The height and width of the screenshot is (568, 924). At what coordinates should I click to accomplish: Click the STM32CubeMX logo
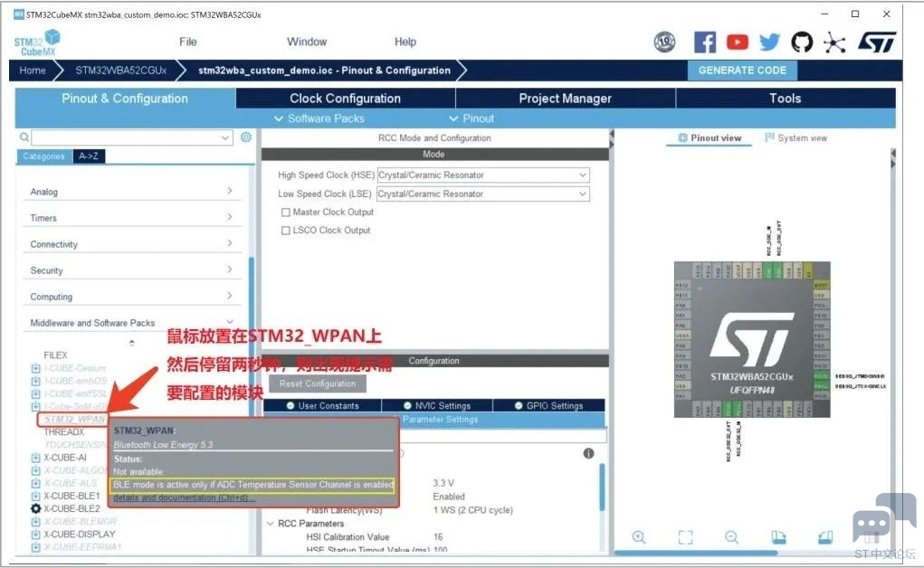[x=37, y=43]
